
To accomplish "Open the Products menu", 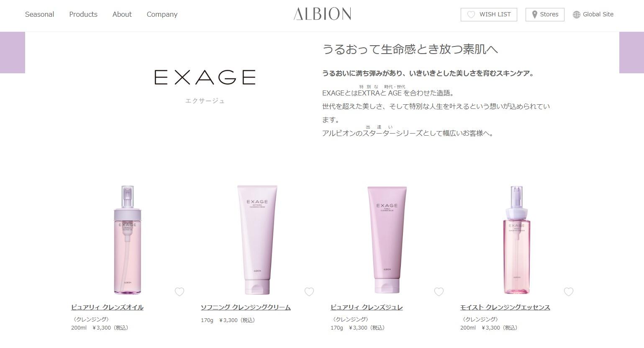I will point(83,14).
